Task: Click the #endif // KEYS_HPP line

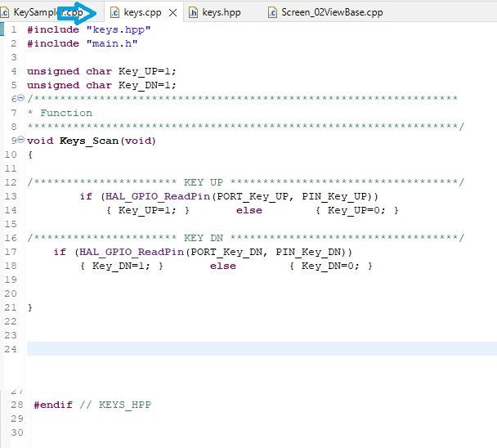Action: pos(92,405)
